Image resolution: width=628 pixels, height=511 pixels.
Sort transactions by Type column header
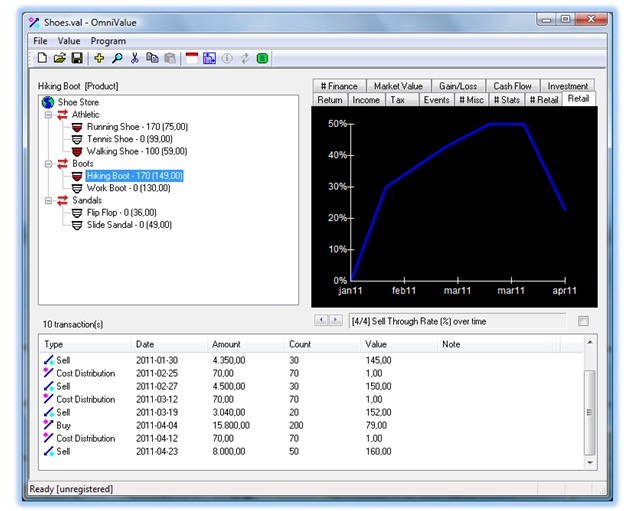point(85,344)
